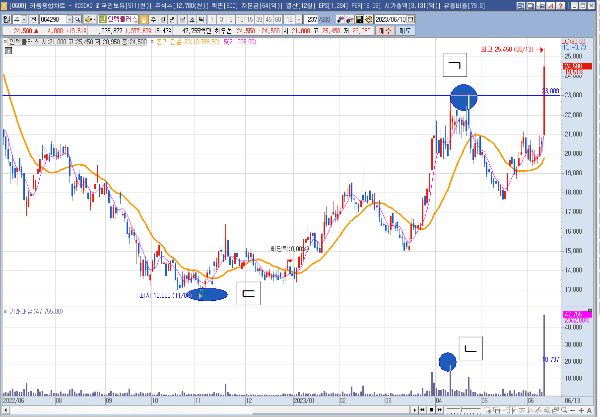Click the print icon in bottom toolbar
Image resolution: width=600 pixels, height=417 pixels.
[x=555, y=410]
